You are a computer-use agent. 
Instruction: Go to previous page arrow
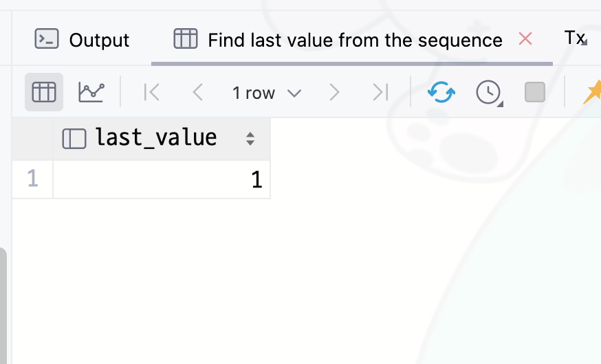(x=197, y=92)
